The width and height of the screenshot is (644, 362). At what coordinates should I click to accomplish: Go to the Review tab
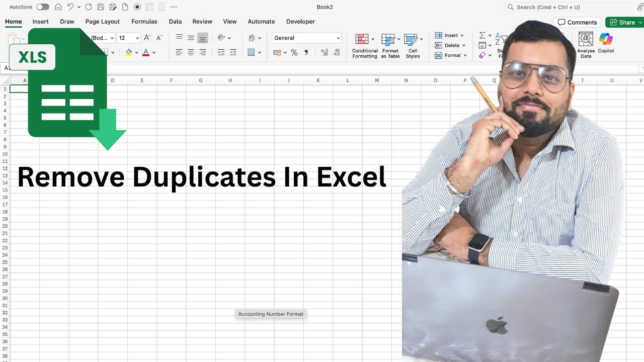pyautogui.click(x=202, y=22)
